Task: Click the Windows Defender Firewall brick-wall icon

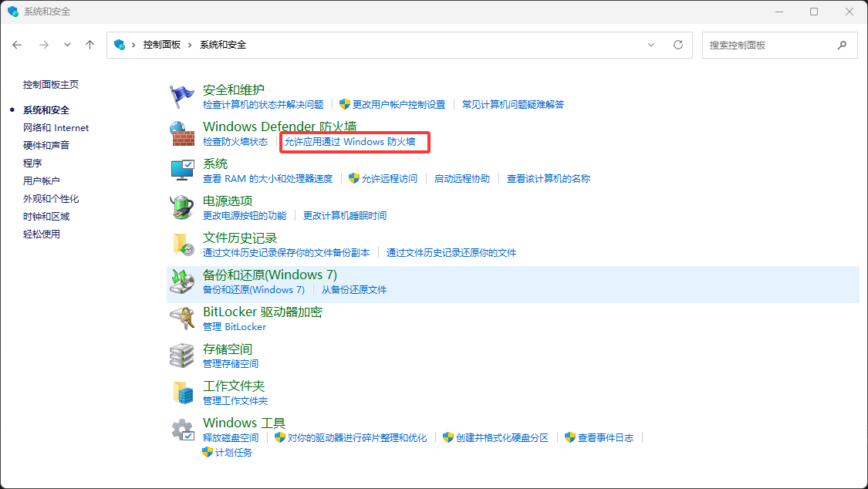Action: click(181, 134)
